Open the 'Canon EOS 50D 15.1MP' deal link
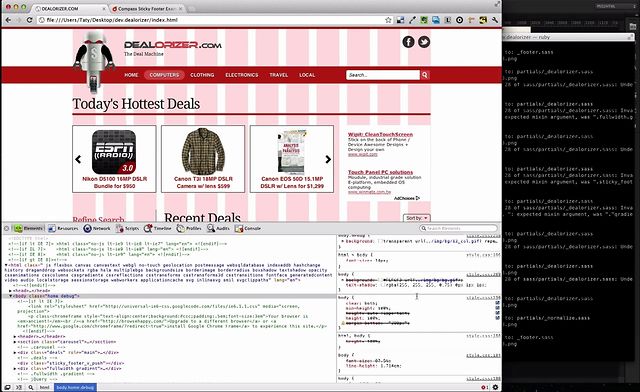The image size is (640, 392). [x=292, y=183]
